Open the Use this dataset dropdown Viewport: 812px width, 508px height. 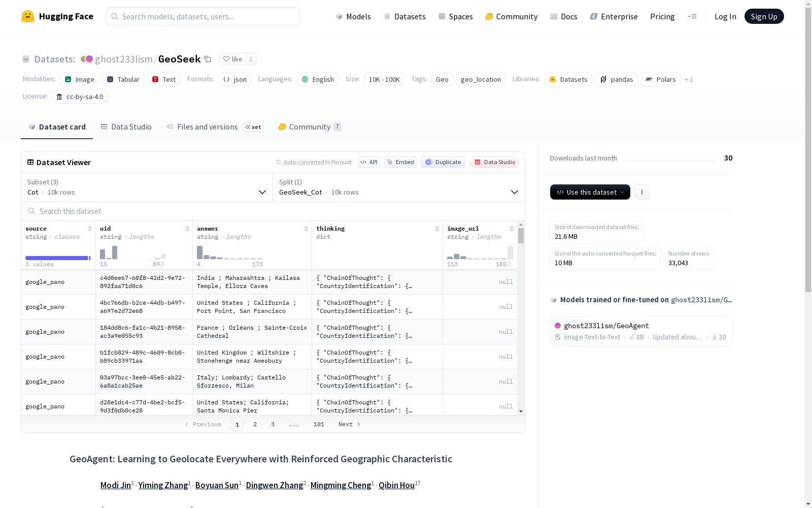point(590,192)
